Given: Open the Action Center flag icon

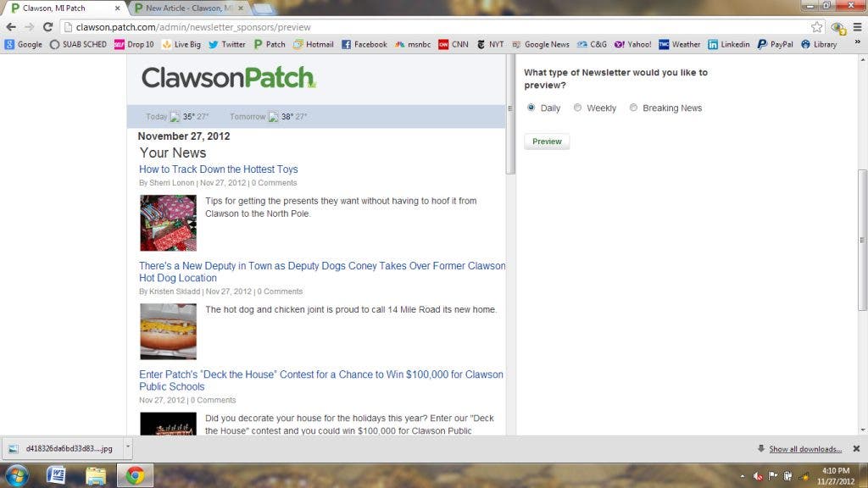Looking at the screenshot, I should coord(773,476).
